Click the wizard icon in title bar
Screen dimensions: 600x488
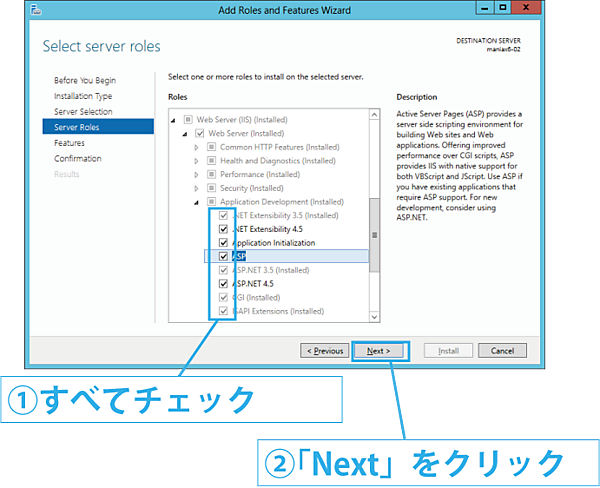click(x=36, y=10)
